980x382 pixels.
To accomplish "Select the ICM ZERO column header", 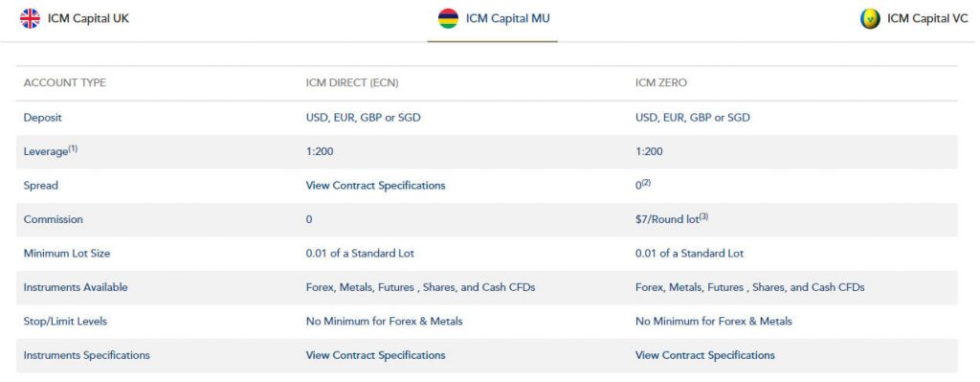I will 660,82.
